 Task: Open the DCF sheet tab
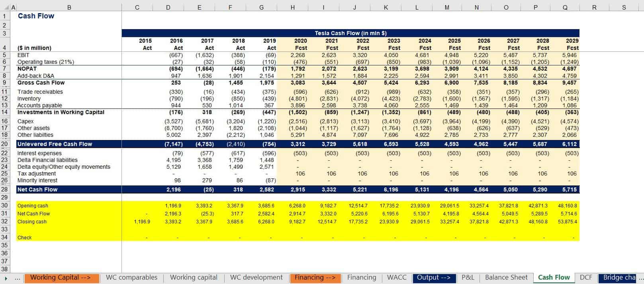[586, 278]
